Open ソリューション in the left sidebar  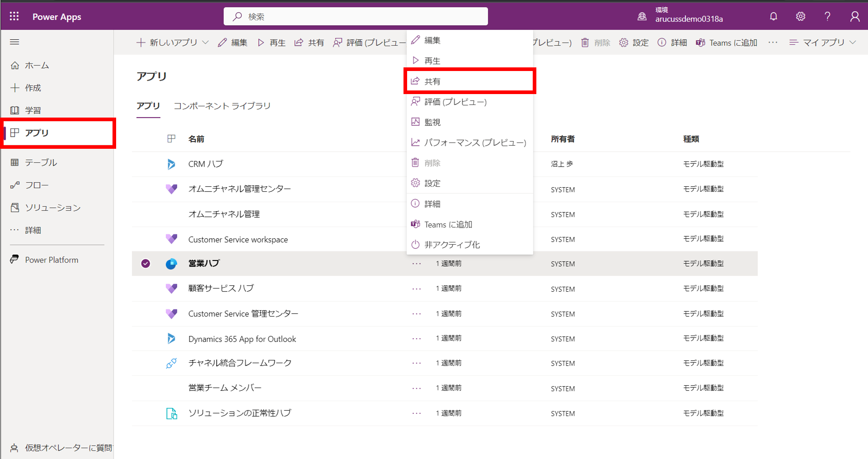[52, 208]
